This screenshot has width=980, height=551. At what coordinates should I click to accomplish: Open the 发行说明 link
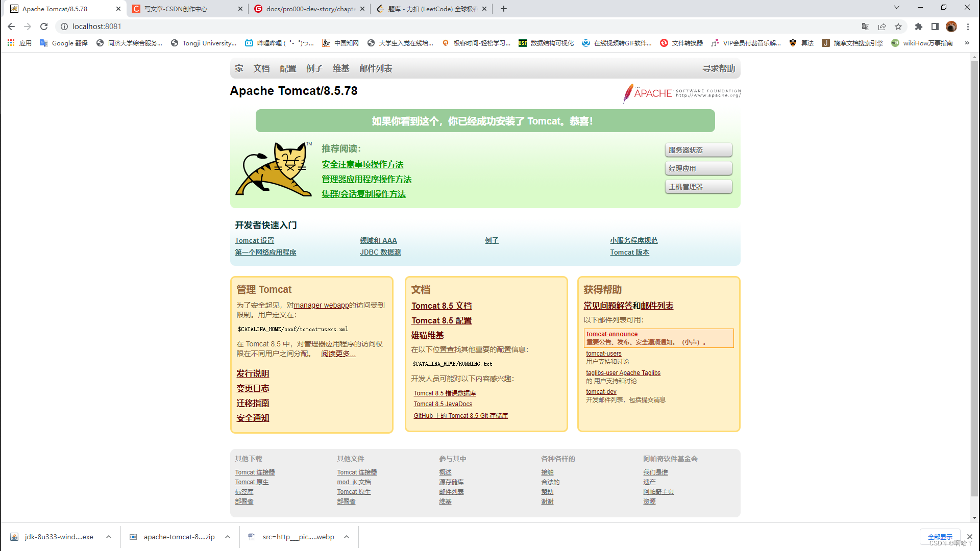point(253,373)
